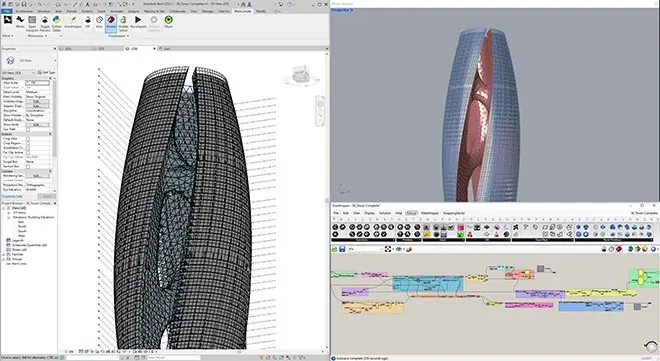Expand the Families node in Project Browser
This screenshot has width=660, height=361.
tap(4, 254)
